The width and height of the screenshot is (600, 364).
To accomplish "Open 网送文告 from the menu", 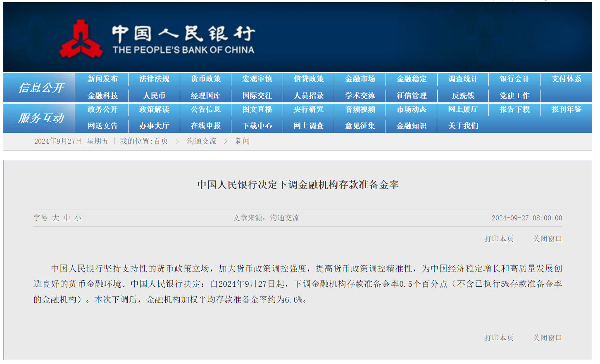I will [x=103, y=126].
